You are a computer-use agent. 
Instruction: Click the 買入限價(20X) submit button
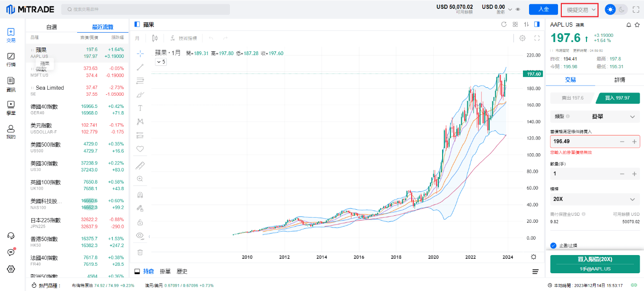click(x=595, y=264)
